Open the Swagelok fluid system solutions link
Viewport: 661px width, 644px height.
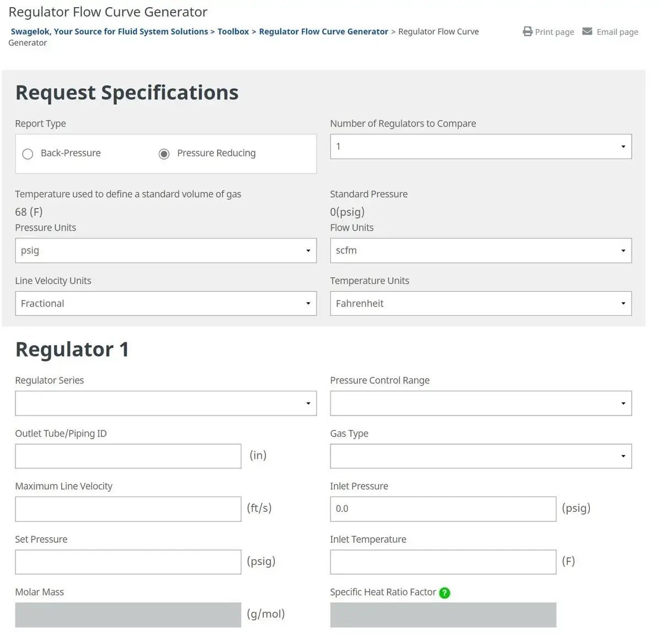click(109, 31)
